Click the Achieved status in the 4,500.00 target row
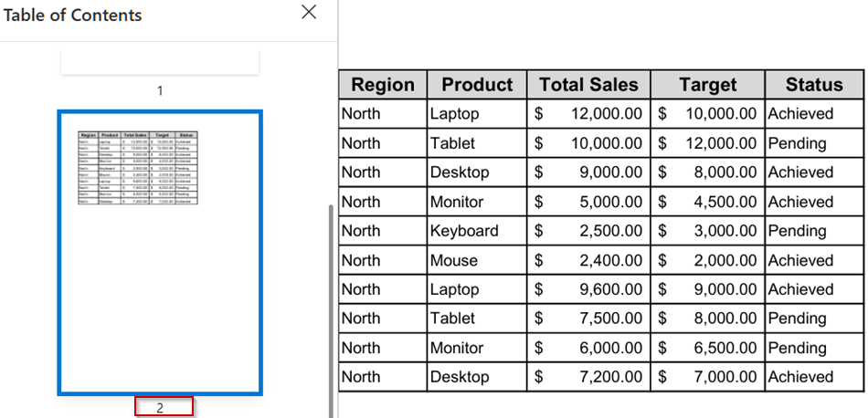This screenshot has height=418, width=868. tap(814, 202)
